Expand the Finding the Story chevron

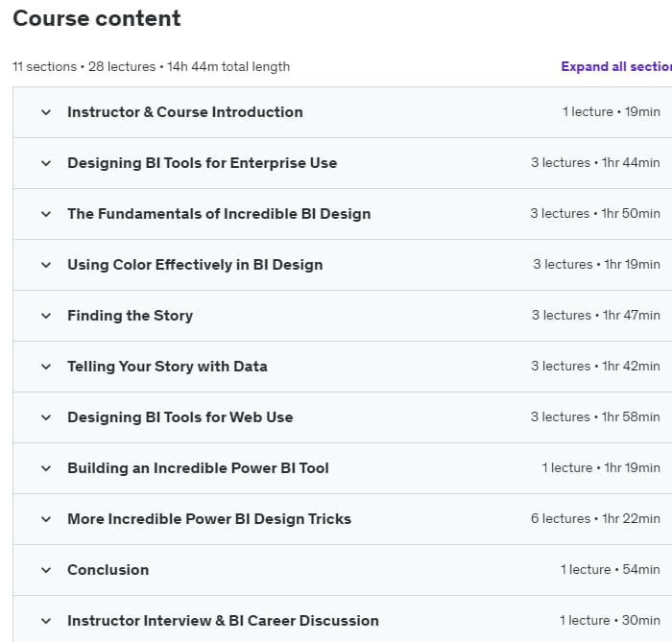click(x=46, y=316)
